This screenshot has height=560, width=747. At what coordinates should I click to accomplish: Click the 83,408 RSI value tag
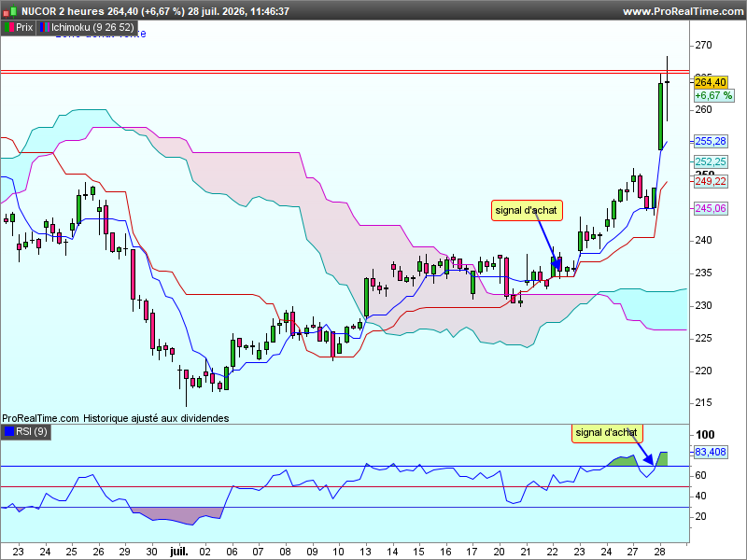point(711,452)
